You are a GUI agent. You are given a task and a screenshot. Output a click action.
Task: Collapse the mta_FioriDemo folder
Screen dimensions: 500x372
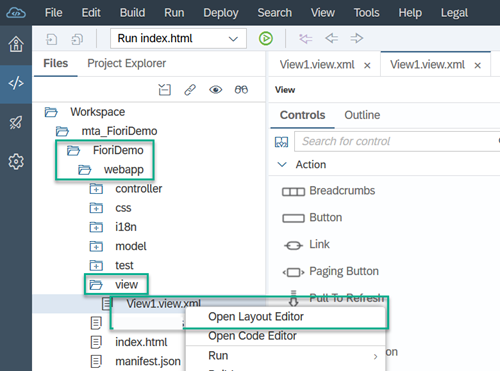coord(62,131)
